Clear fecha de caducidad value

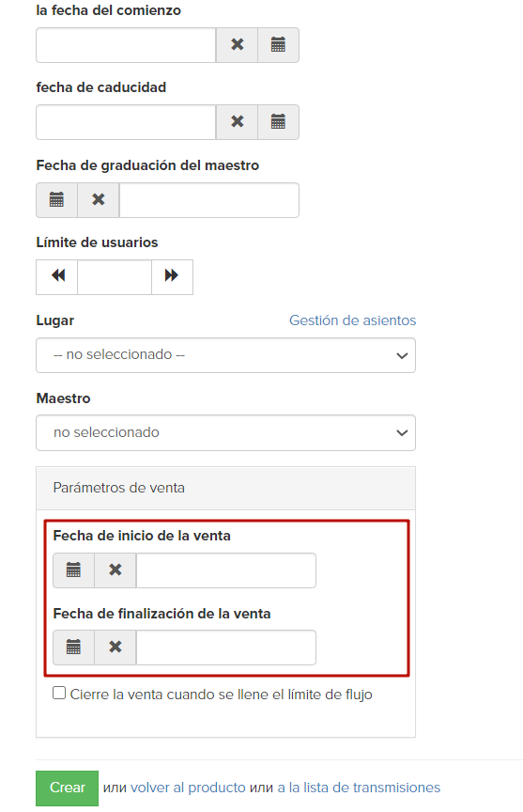coord(237,122)
